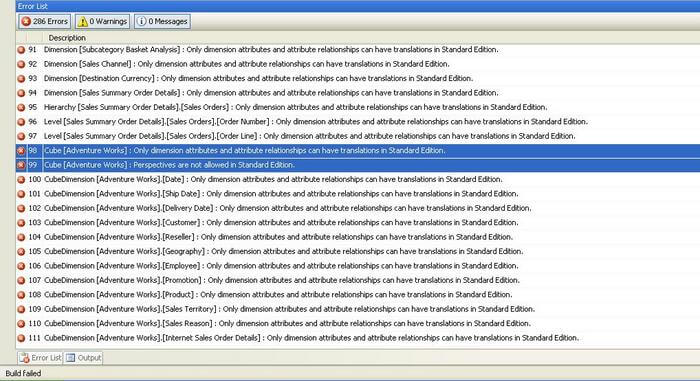The image size is (700, 381).
Task: Select the CubeDimension [Geography] error text
Action: [283, 251]
